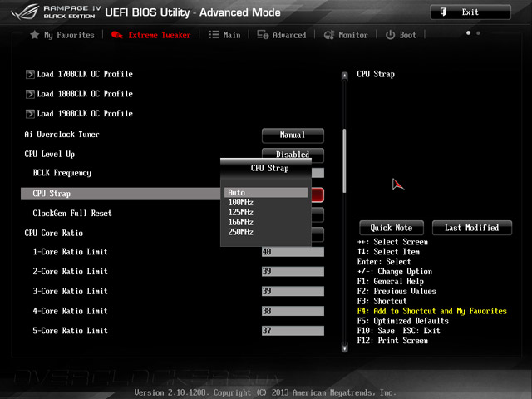Click arrow icon of Load 170BCLK OC Profile

click(x=30, y=74)
